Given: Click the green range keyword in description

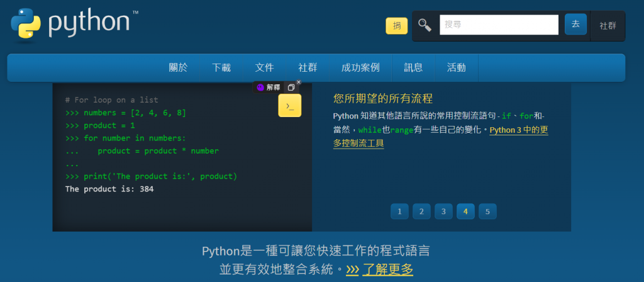Looking at the screenshot, I should 402,130.
